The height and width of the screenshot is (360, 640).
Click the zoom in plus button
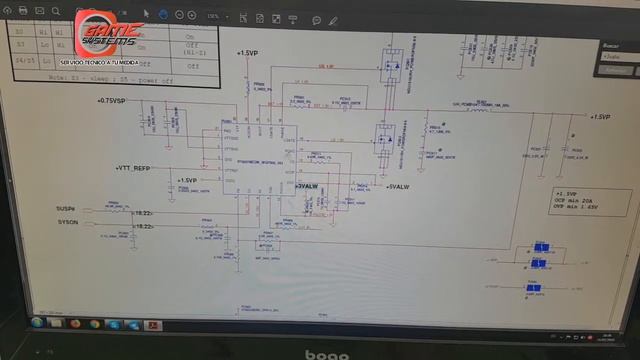[x=192, y=15]
